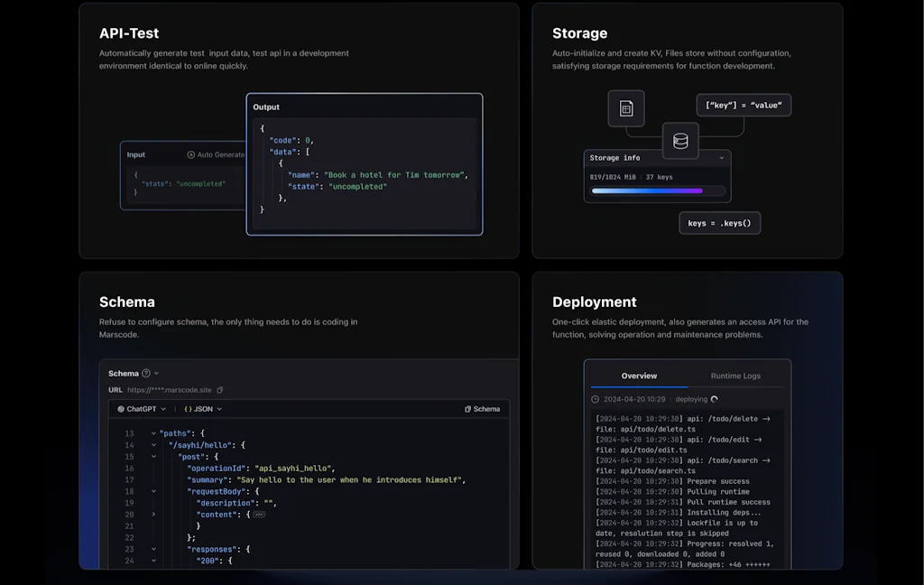Click the Auto Generate icon in the Input panel

190,154
